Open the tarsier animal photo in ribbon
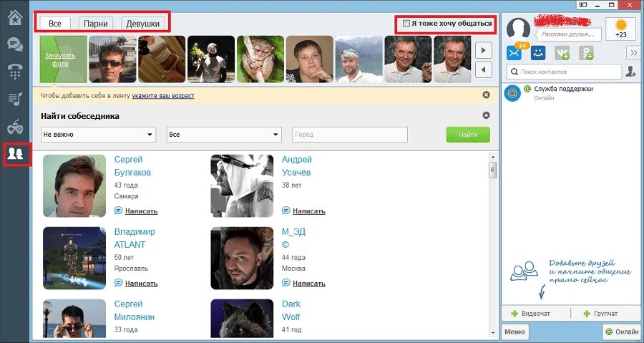 260,59
